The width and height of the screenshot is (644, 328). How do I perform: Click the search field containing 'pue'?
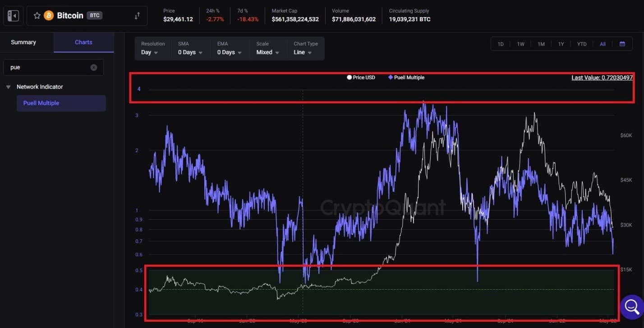click(53, 67)
